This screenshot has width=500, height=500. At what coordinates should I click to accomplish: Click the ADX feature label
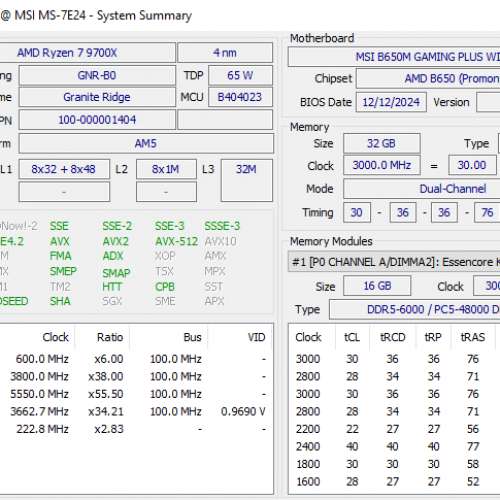[x=113, y=256]
